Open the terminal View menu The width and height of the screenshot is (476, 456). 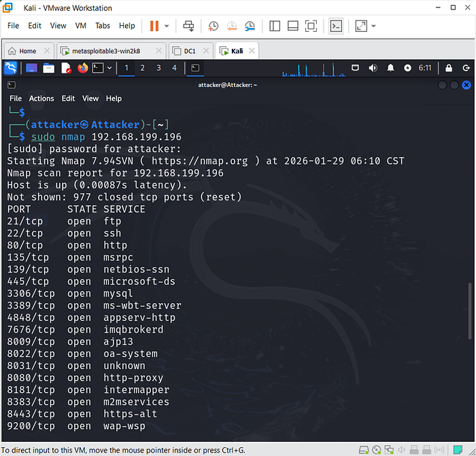(90, 99)
